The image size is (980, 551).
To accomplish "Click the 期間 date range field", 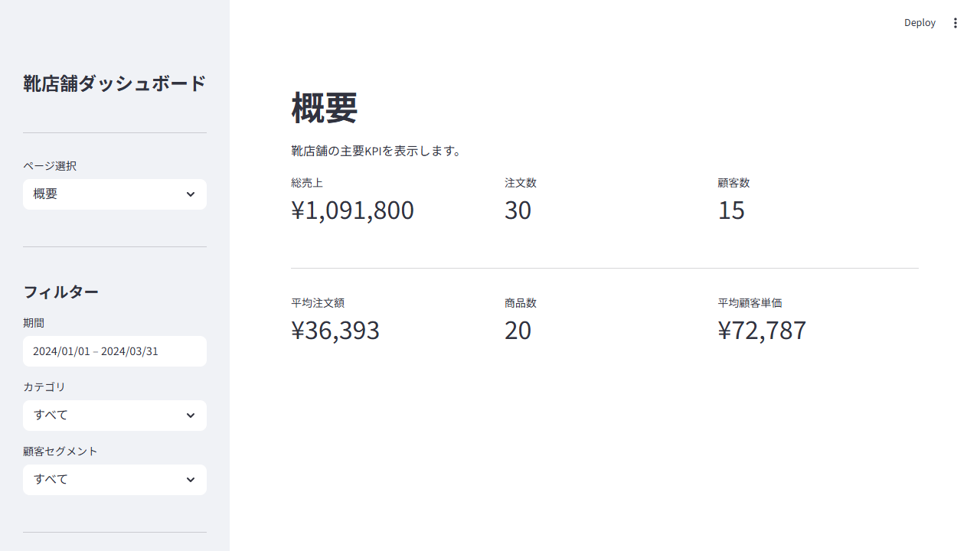I will coord(115,350).
